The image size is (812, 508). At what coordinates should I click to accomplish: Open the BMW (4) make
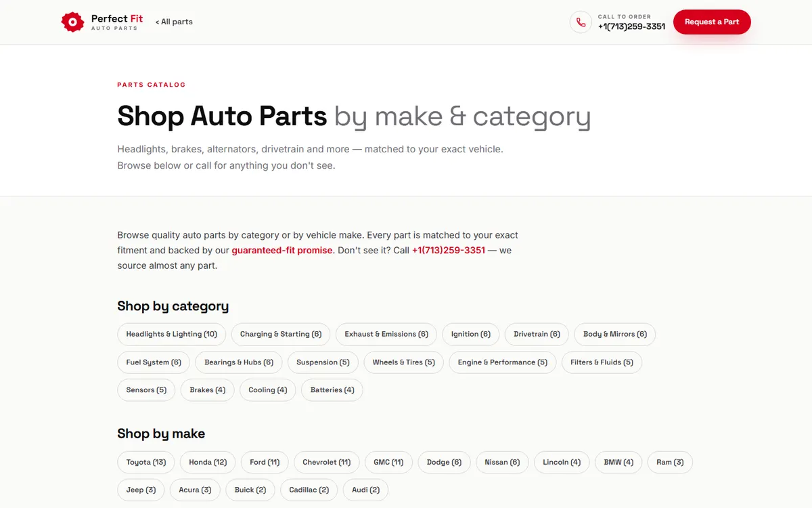coord(618,462)
